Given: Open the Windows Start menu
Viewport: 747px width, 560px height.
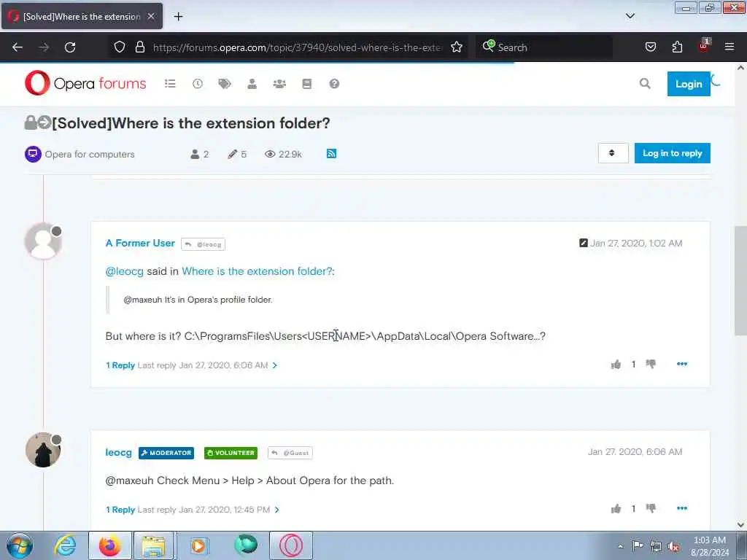Looking at the screenshot, I should (x=19, y=545).
